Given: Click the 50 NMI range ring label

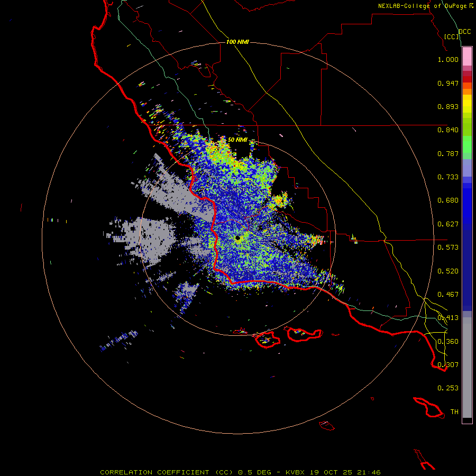Looking at the screenshot, I should pos(237,140).
